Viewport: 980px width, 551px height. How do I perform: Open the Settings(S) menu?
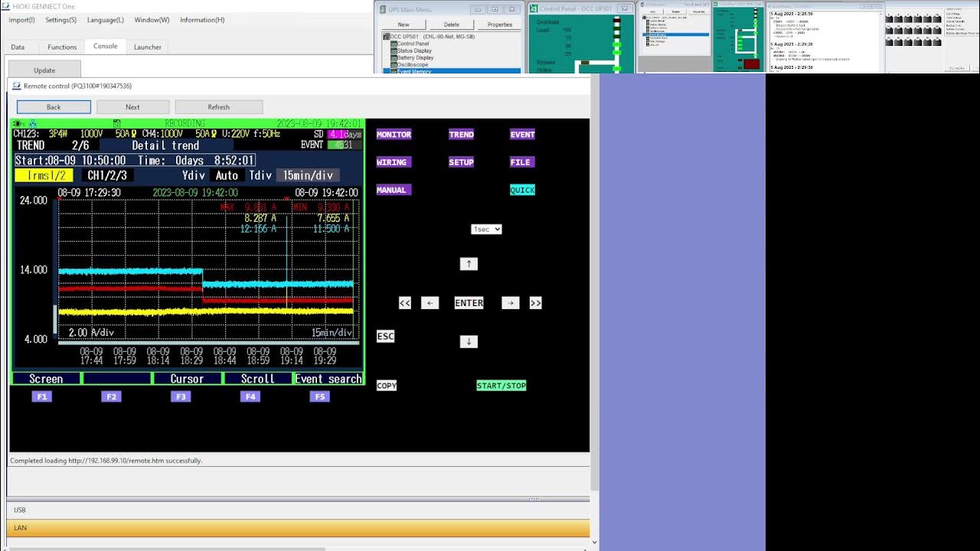click(60, 20)
